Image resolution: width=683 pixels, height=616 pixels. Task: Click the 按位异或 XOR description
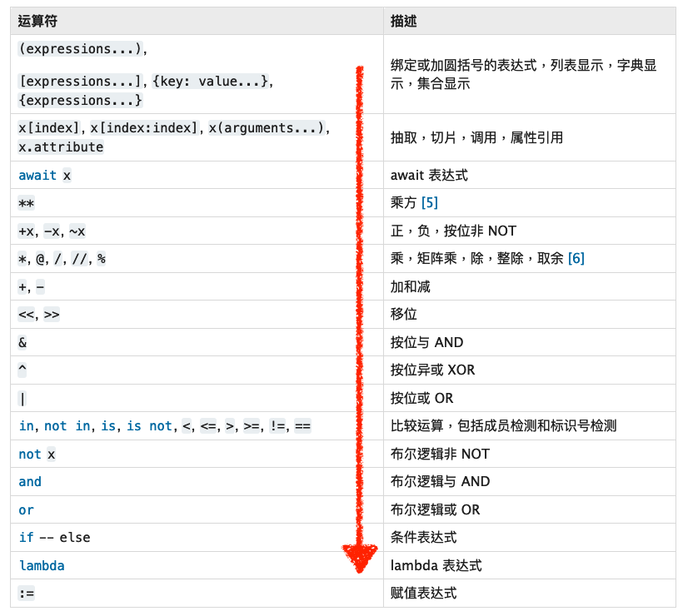(433, 370)
